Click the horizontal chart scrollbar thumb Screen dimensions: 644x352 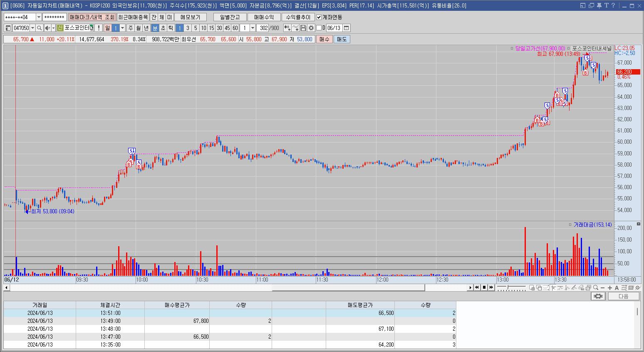(x=349, y=288)
